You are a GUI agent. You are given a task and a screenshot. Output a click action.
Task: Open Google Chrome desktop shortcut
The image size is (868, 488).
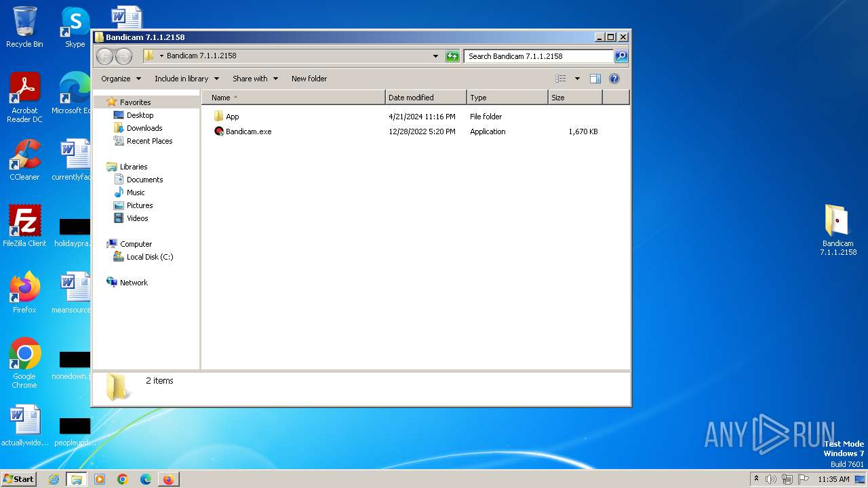click(x=24, y=363)
